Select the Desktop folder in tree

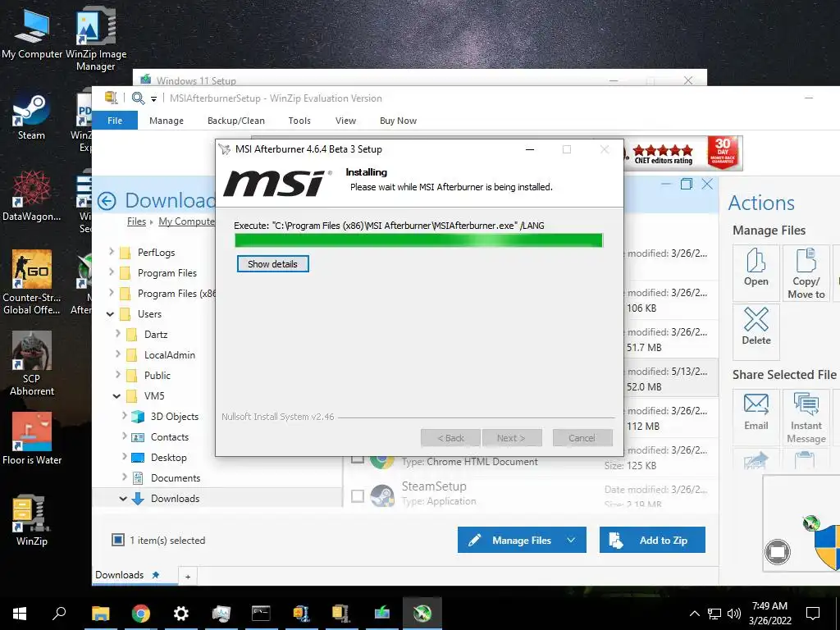[169, 458]
